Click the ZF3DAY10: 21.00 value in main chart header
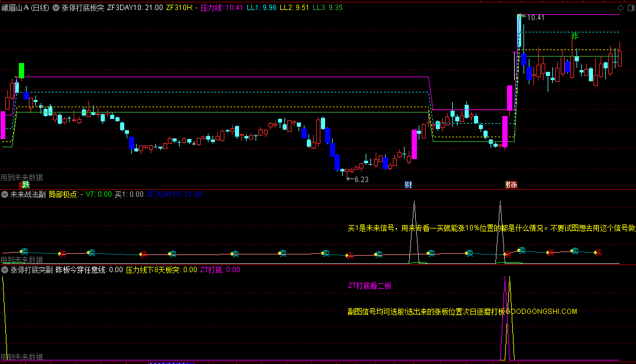This screenshot has height=364, width=636. 135,8
